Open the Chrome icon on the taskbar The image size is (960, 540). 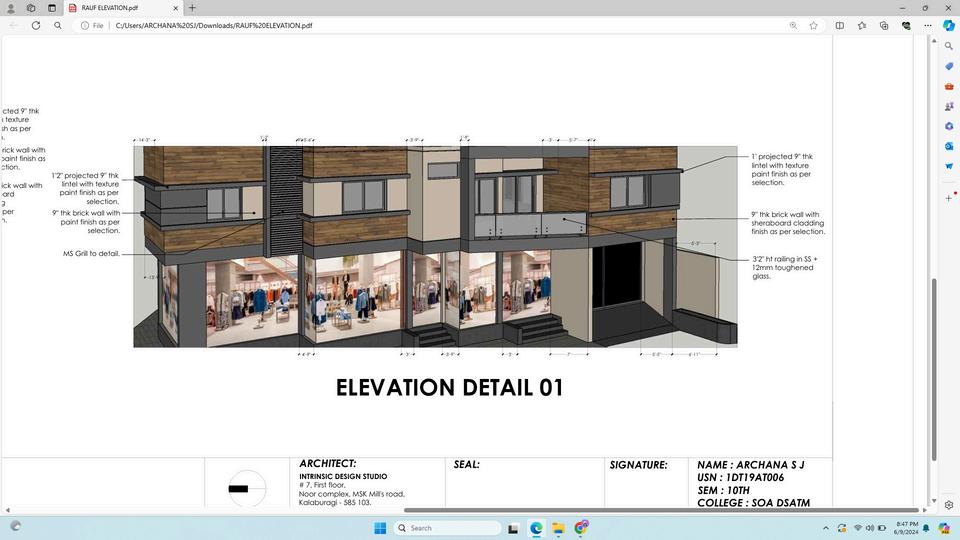(x=581, y=527)
